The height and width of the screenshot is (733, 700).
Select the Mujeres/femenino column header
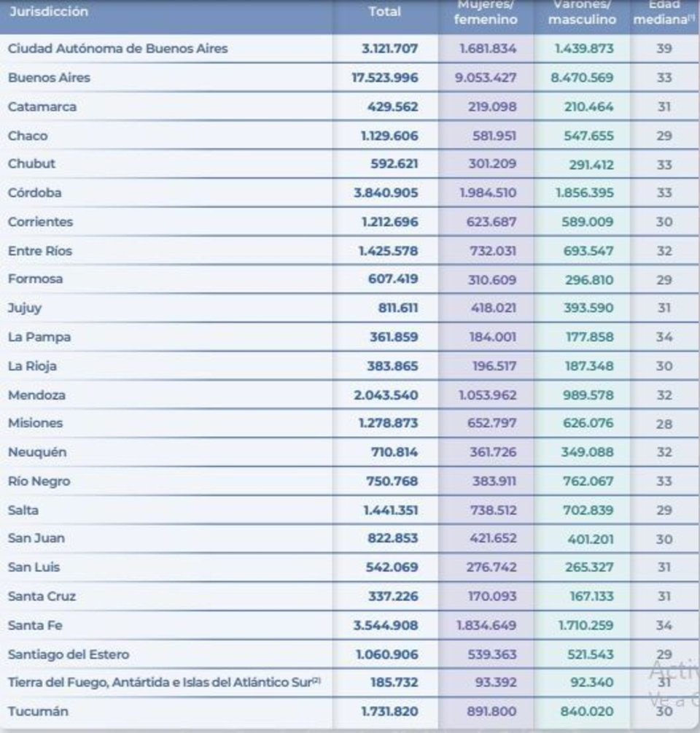[485, 12]
